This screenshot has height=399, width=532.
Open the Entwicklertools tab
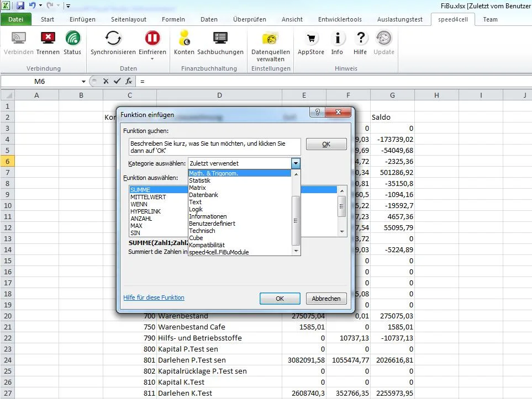coord(340,19)
